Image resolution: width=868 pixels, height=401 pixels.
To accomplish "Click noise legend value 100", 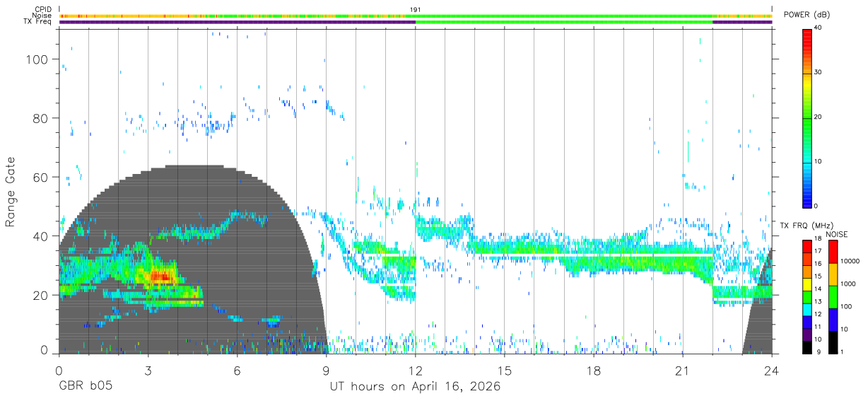I will click(x=846, y=306).
